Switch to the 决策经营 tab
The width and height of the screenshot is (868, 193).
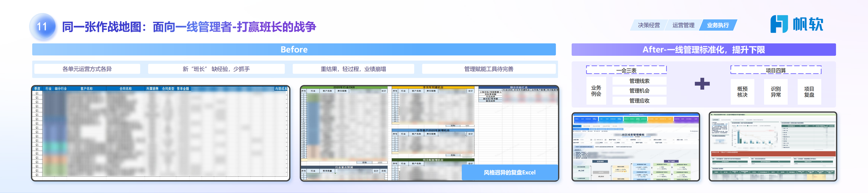tap(649, 25)
